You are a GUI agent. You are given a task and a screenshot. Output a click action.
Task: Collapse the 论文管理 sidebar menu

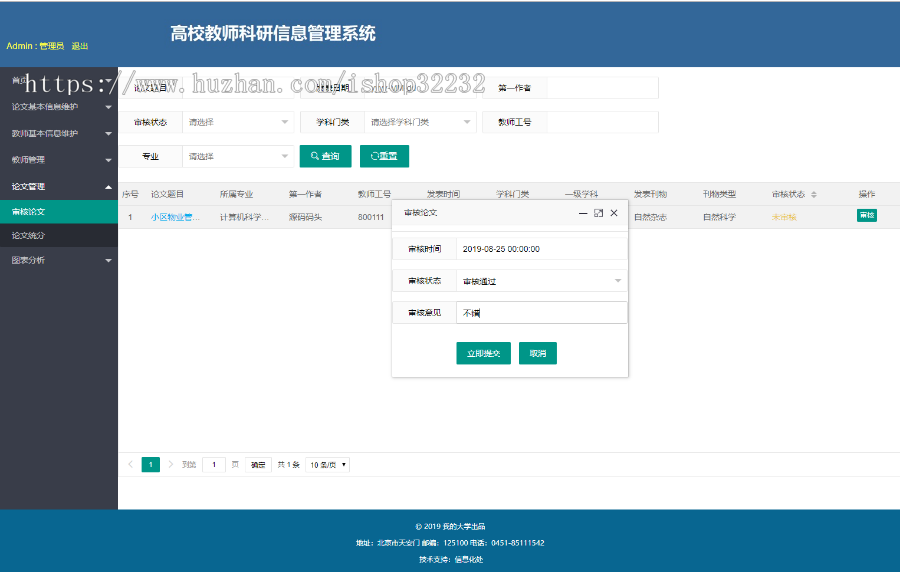click(59, 186)
